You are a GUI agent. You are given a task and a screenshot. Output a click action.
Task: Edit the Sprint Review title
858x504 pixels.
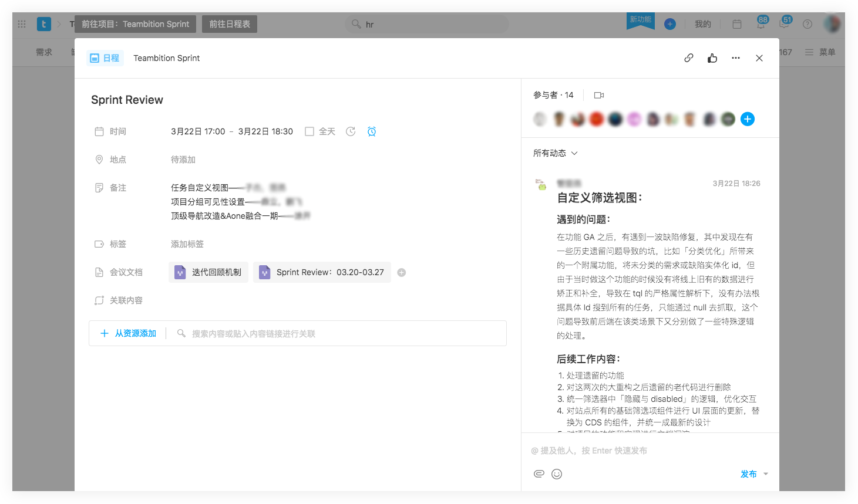point(127,100)
